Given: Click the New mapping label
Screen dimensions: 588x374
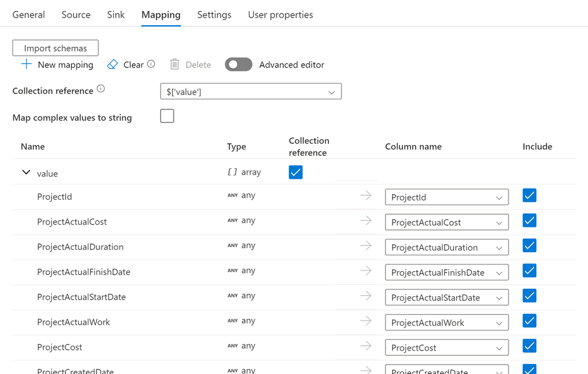Looking at the screenshot, I should click(x=65, y=65).
